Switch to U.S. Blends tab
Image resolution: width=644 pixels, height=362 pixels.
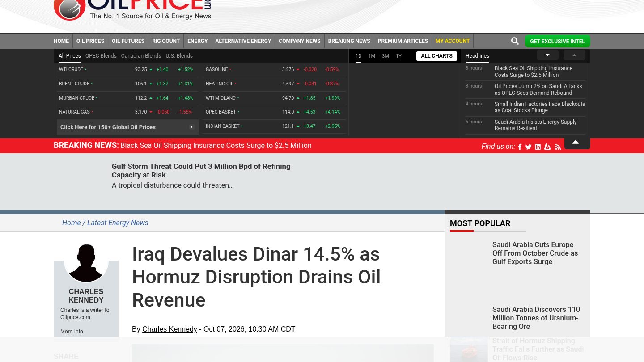click(179, 56)
